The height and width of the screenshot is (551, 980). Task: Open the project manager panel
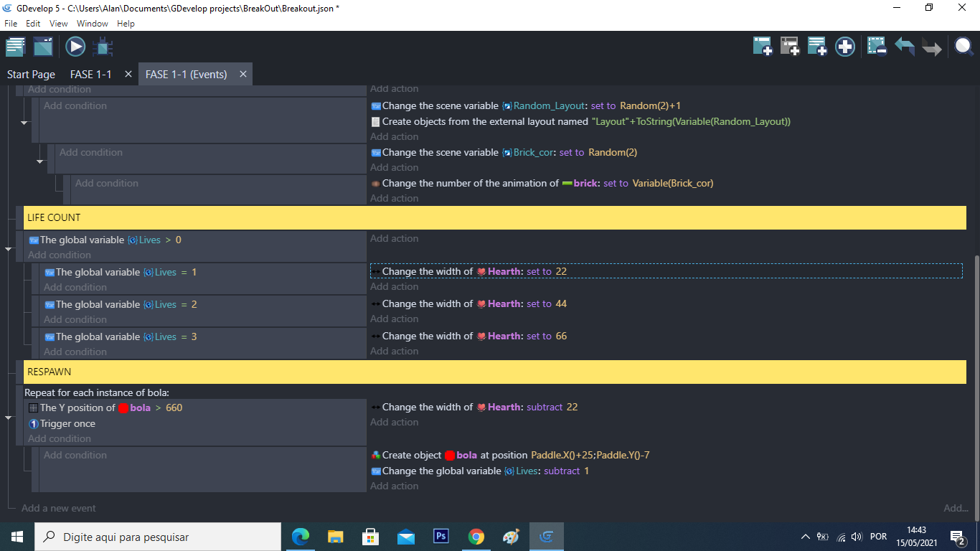(15, 47)
